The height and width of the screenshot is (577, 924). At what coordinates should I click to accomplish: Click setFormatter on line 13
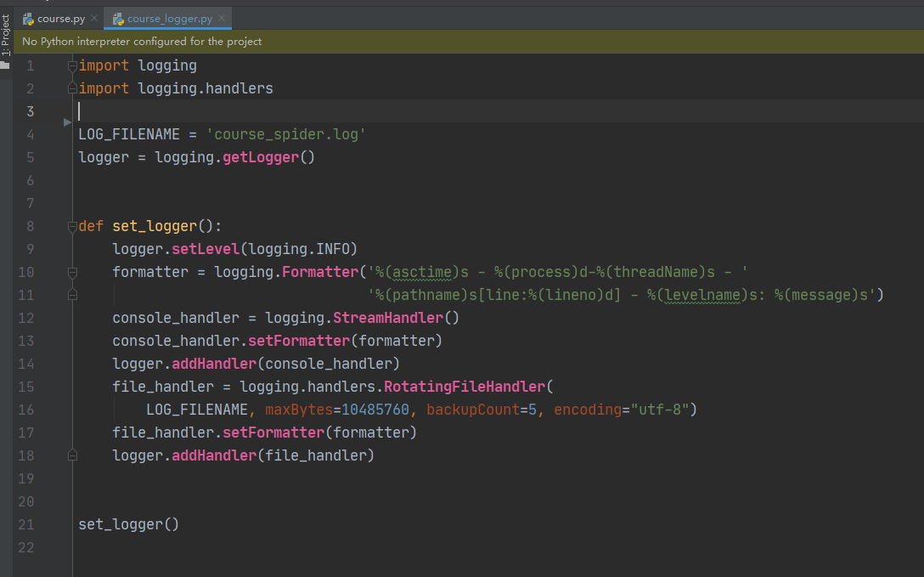299,342
